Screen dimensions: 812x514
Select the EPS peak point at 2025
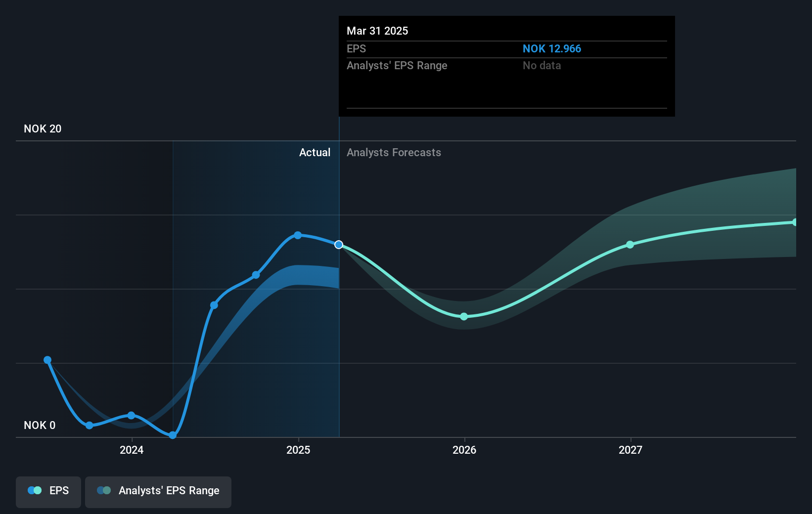point(298,235)
